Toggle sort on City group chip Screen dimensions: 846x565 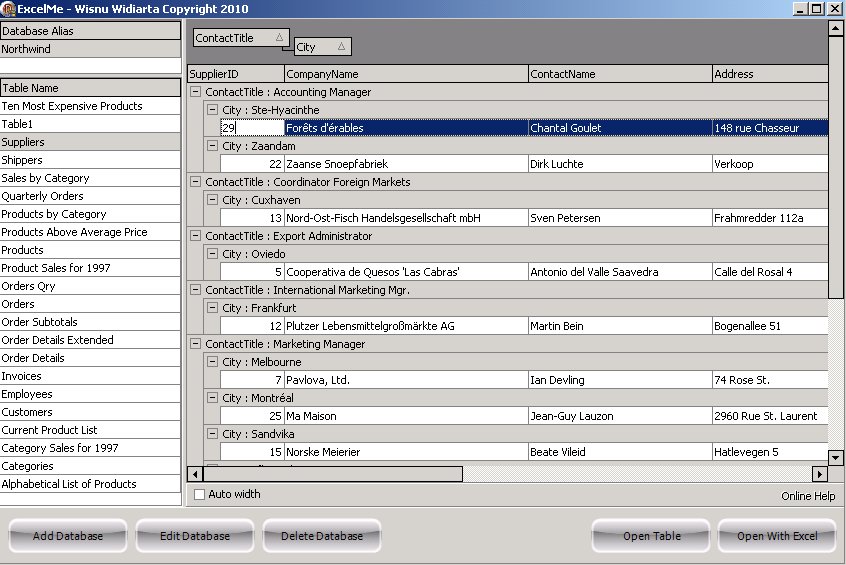coord(322,47)
